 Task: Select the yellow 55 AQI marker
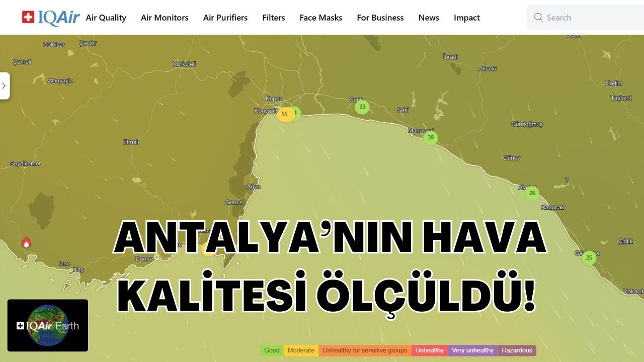pos(284,114)
